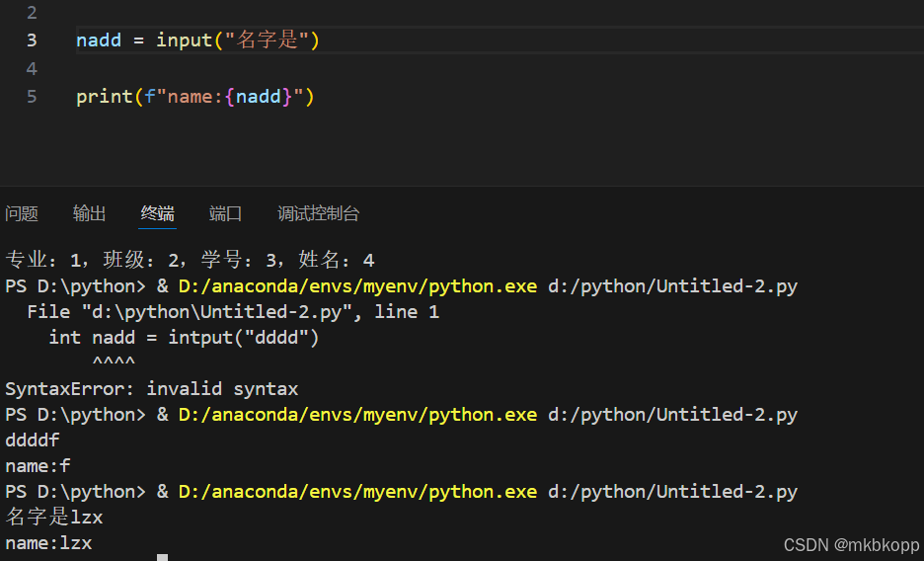Click line number 5 in the gutter
The width and height of the screenshot is (924, 561).
pyautogui.click(x=32, y=97)
